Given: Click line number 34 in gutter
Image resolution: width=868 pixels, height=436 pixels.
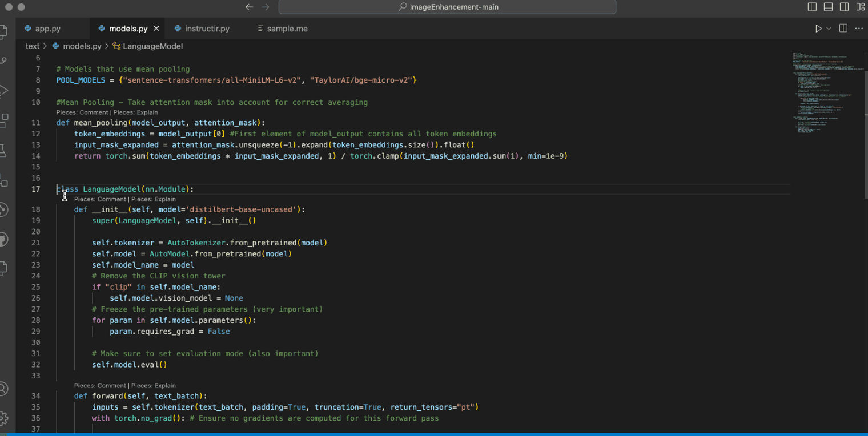Looking at the screenshot, I should (x=36, y=396).
